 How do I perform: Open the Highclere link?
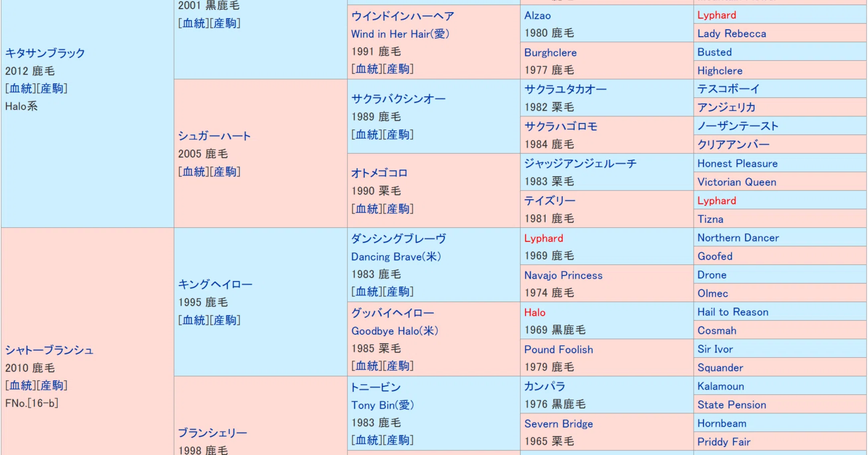click(720, 71)
